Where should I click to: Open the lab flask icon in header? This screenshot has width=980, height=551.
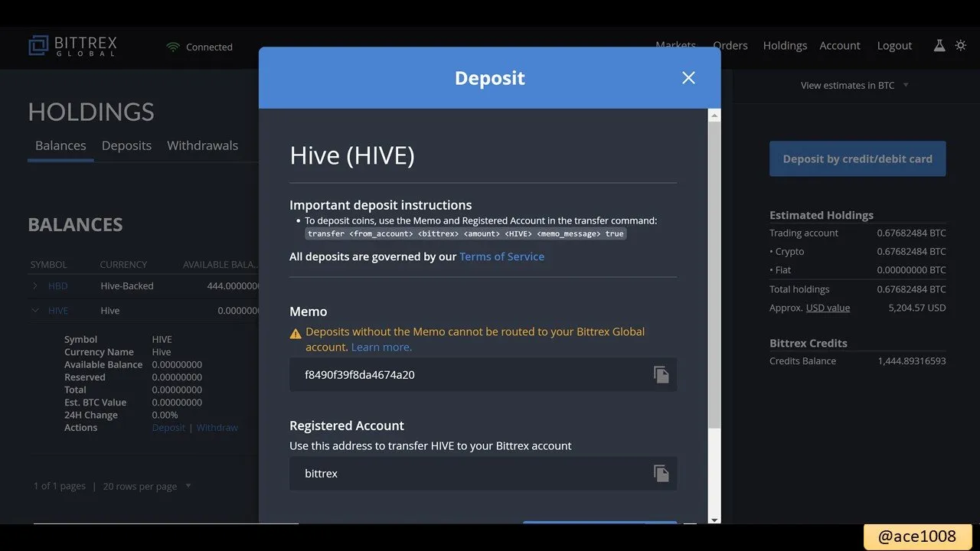tap(939, 45)
